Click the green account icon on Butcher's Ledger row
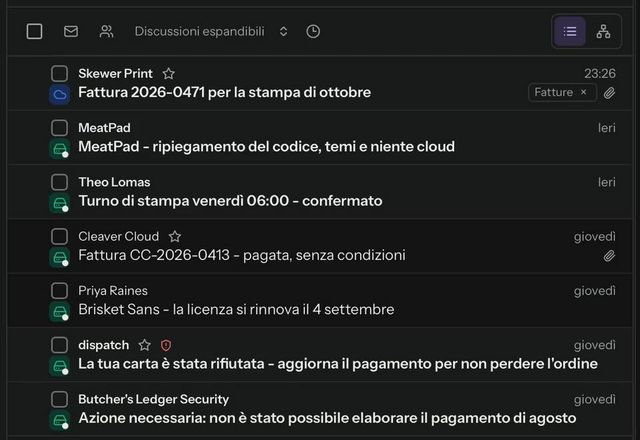The height and width of the screenshot is (440, 640). [60, 420]
